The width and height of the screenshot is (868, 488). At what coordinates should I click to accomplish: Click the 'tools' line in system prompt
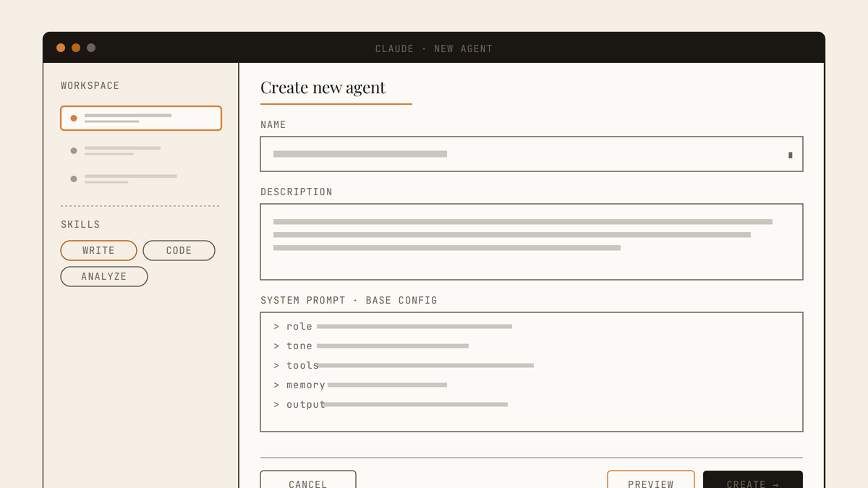click(404, 365)
